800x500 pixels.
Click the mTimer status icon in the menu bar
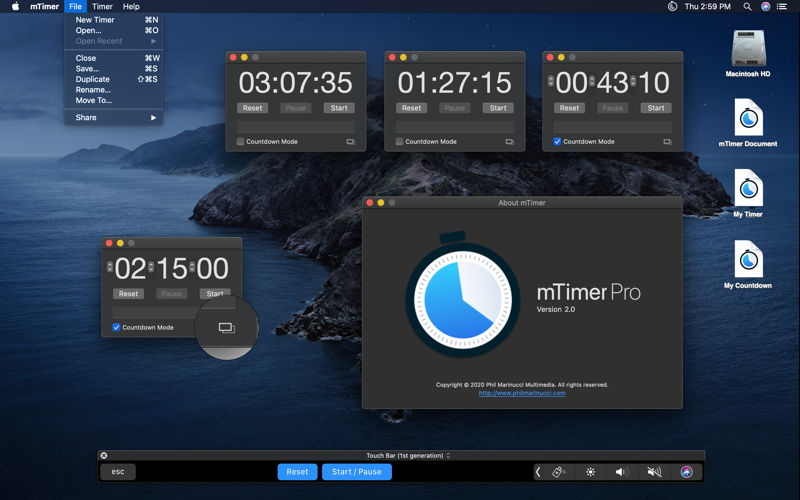point(672,7)
